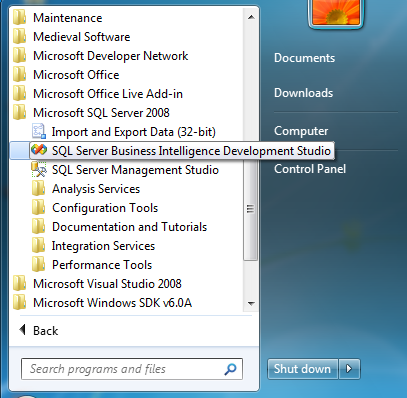Expand Microsoft Windows SDK v6.0A entry
The width and height of the screenshot is (407, 398).
tap(112, 303)
